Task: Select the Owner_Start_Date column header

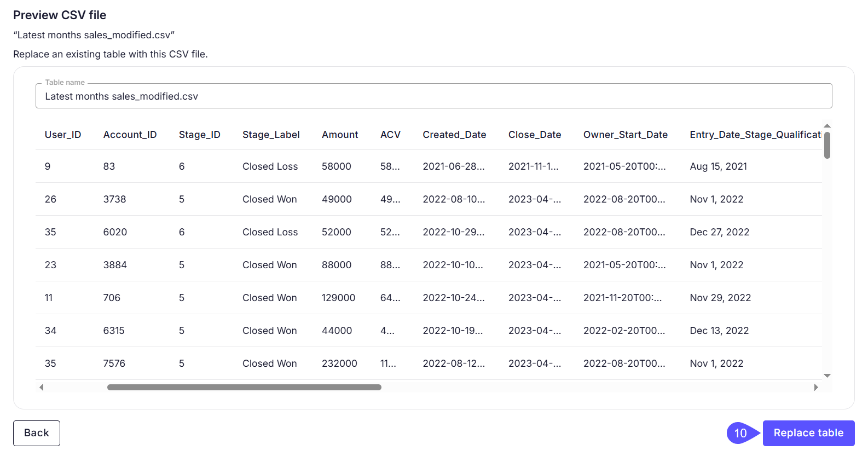Action: [626, 135]
